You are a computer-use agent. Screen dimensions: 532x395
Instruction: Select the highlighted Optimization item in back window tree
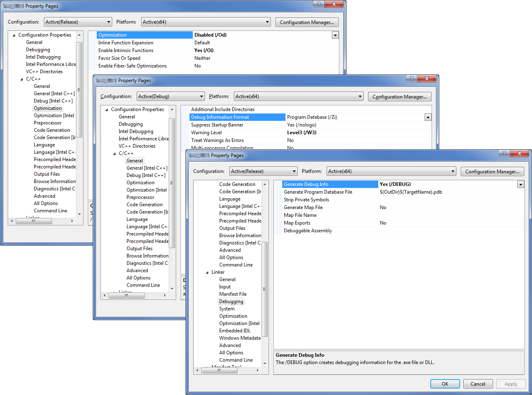click(48, 108)
